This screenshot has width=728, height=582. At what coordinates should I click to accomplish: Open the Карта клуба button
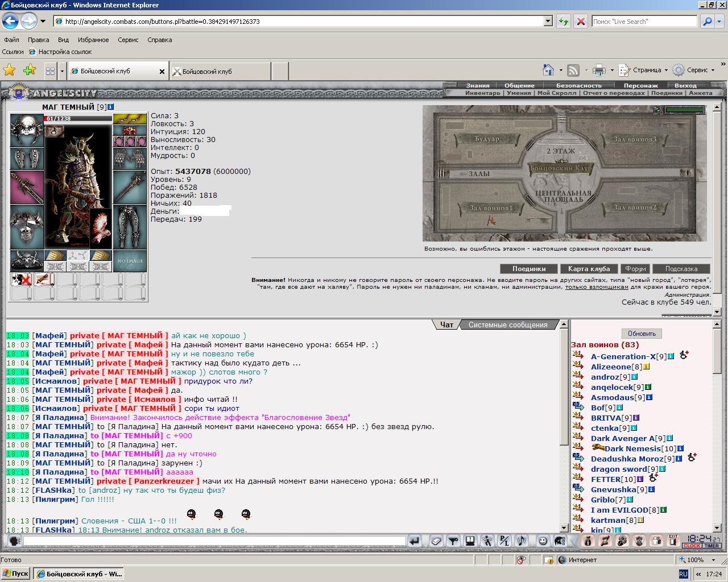tap(589, 269)
